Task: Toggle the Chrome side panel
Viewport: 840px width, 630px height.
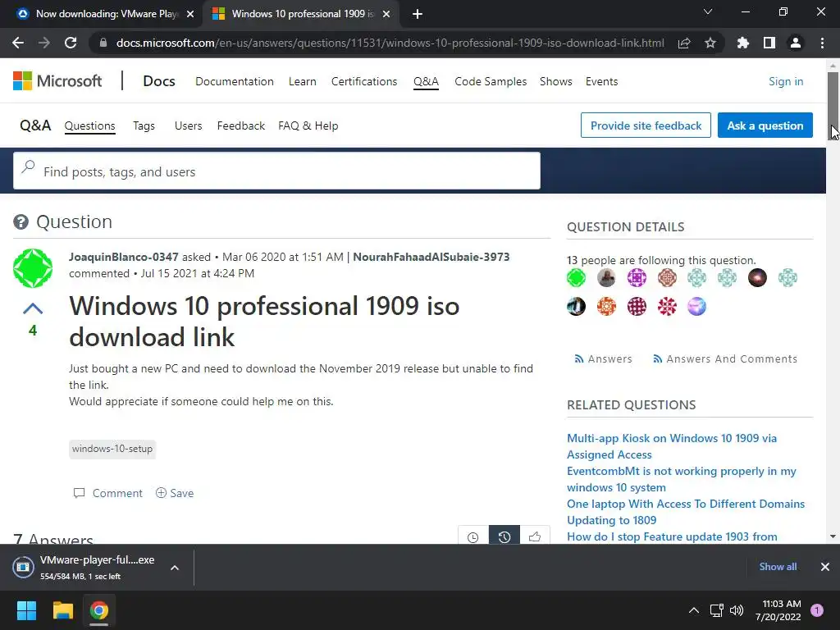Action: pyautogui.click(x=769, y=43)
